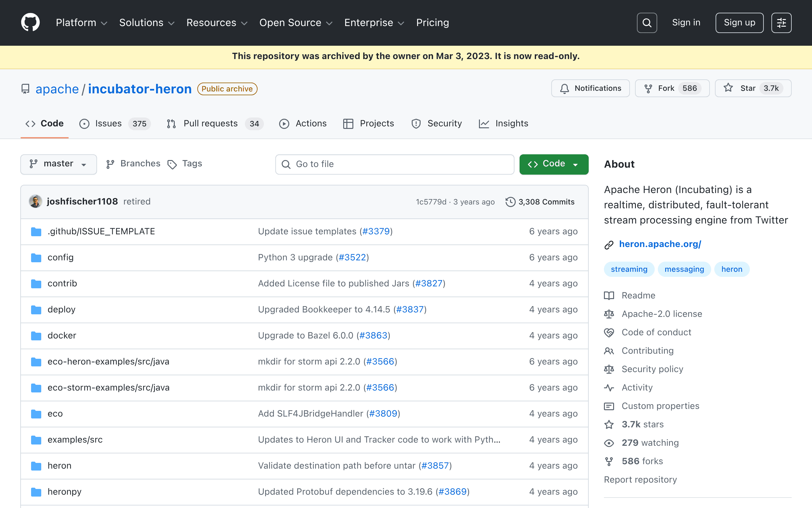Screen dimensions: 812x508
Task: Open the master branch selector dropdown
Action: coord(59,164)
